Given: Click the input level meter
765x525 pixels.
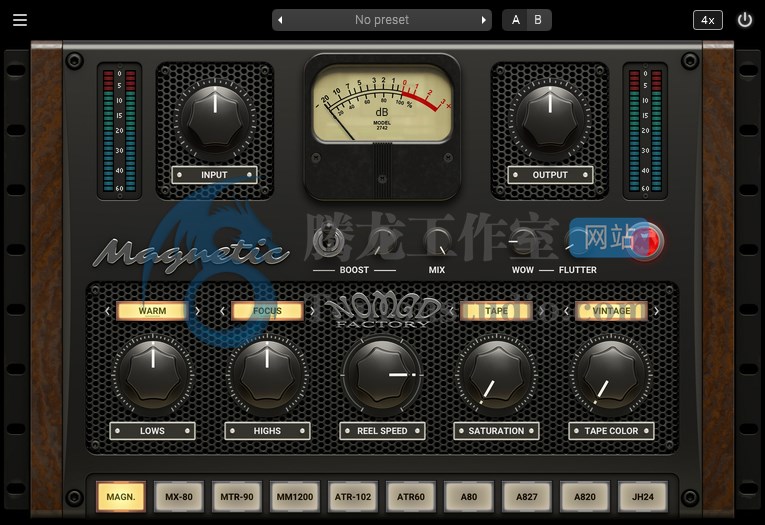Looking at the screenshot, I should (120, 131).
